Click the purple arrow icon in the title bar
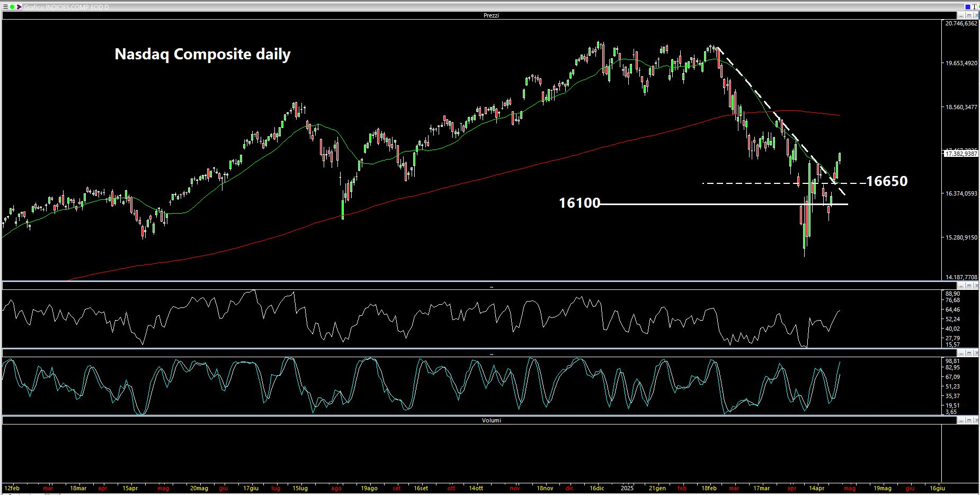Screen dimensions: 980x495 pos(20,7)
